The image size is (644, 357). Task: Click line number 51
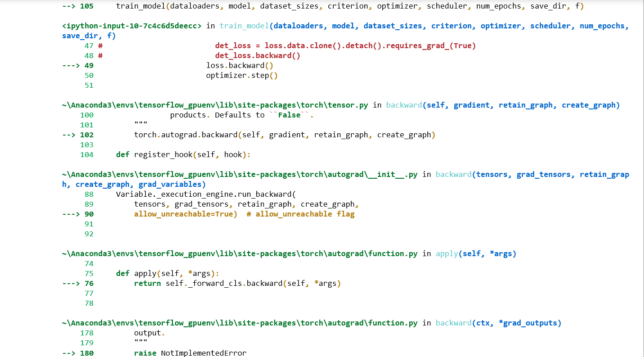pyautogui.click(x=89, y=85)
